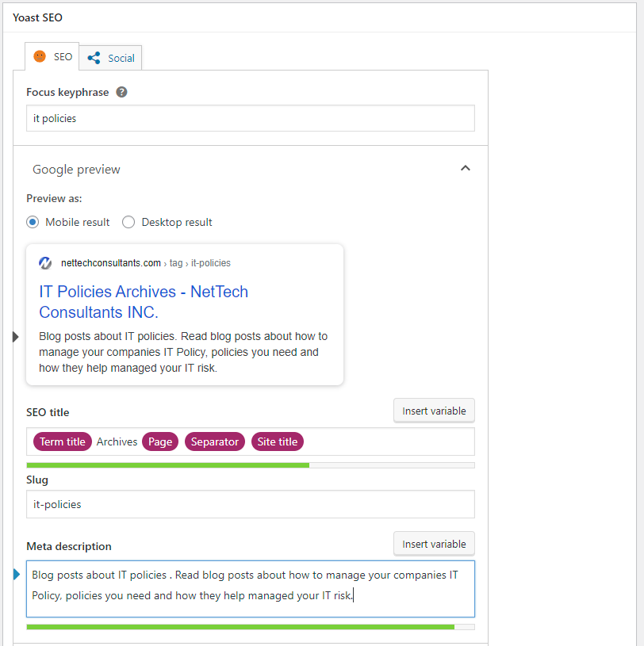The height and width of the screenshot is (646, 644).
Task: Click the IT Policies Archives preview title link
Action: [143, 292]
